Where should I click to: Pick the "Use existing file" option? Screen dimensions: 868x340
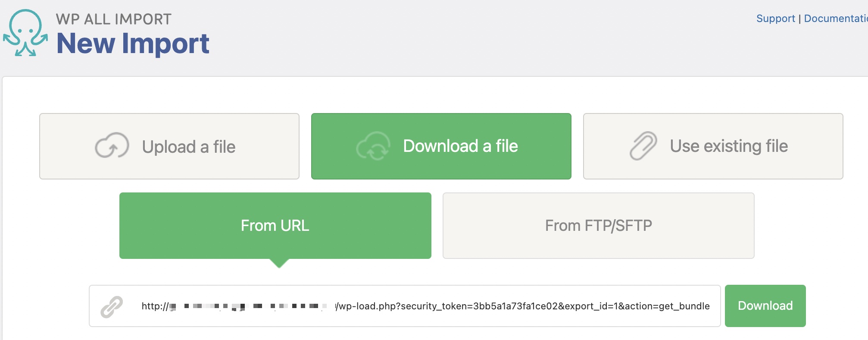(728, 146)
